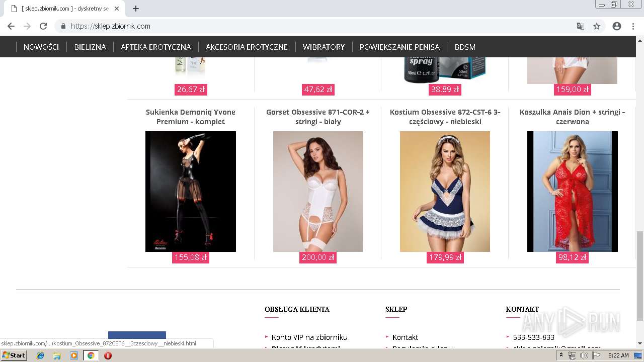Click the scrollbar down arrow
The width and height of the screenshot is (644, 362).
[639, 343]
